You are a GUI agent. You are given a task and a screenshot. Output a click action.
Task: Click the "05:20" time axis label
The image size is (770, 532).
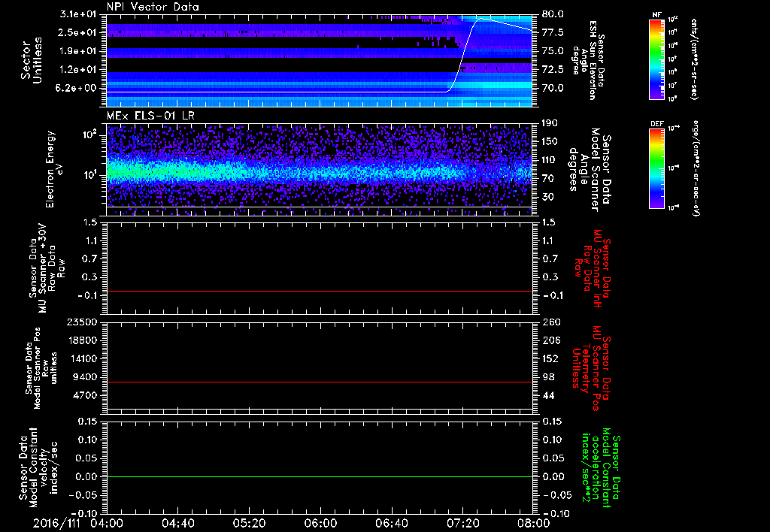point(249,523)
